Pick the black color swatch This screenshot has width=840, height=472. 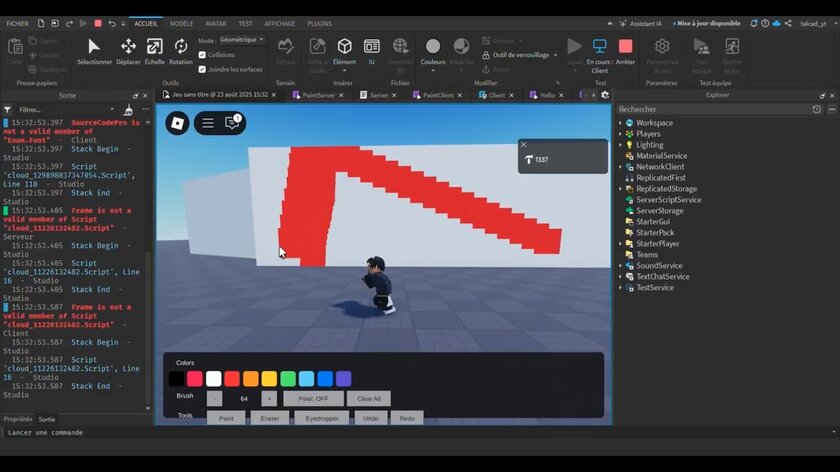coord(176,379)
